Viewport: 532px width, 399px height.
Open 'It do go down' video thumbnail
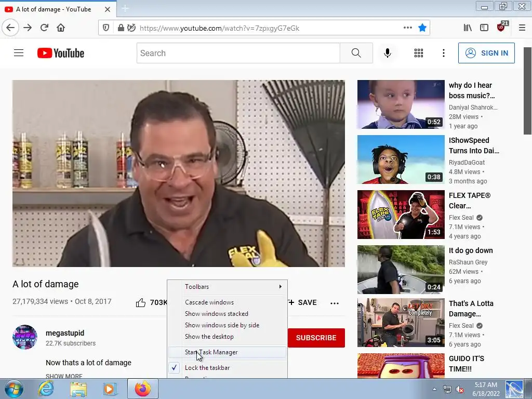[401, 270]
